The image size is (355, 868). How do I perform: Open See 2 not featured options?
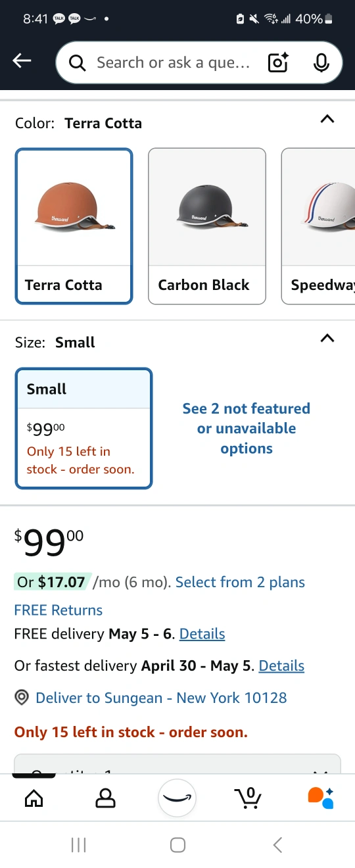(x=247, y=428)
